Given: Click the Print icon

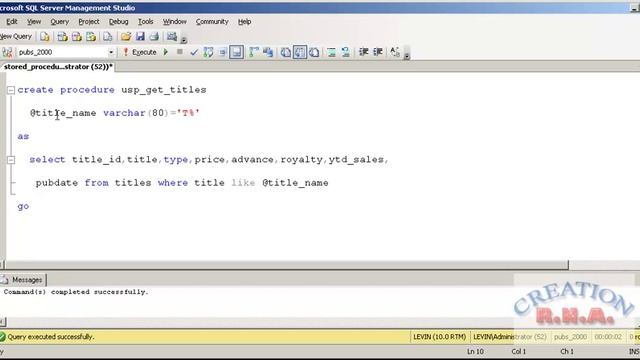Looking at the screenshot, I should point(154,37).
